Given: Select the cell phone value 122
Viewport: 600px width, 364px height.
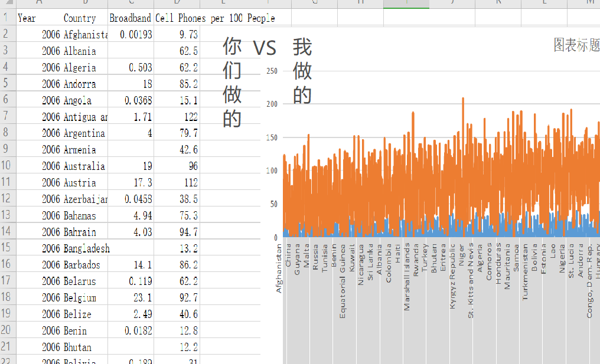Looking at the screenshot, I should (x=177, y=117).
